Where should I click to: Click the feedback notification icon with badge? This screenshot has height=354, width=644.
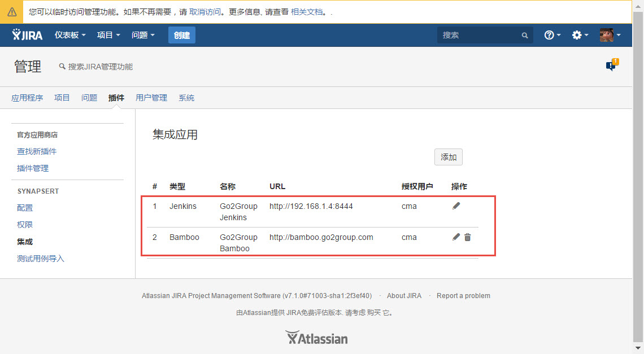pyautogui.click(x=612, y=65)
